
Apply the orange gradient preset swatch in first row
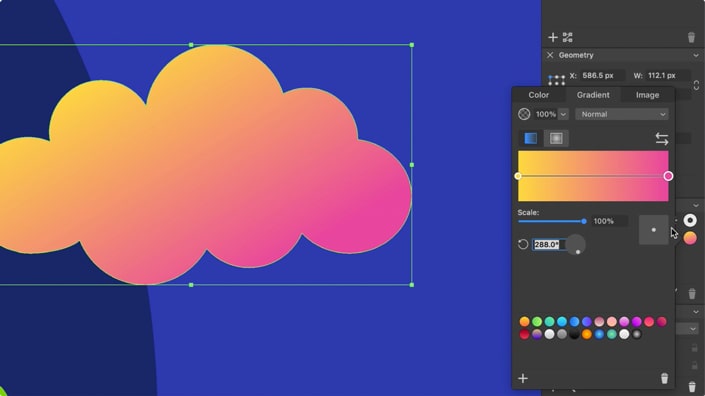tap(524, 321)
